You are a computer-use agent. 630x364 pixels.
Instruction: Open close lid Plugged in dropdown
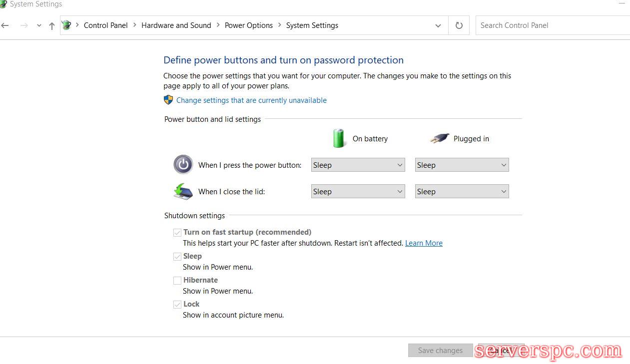click(x=462, y=192)
